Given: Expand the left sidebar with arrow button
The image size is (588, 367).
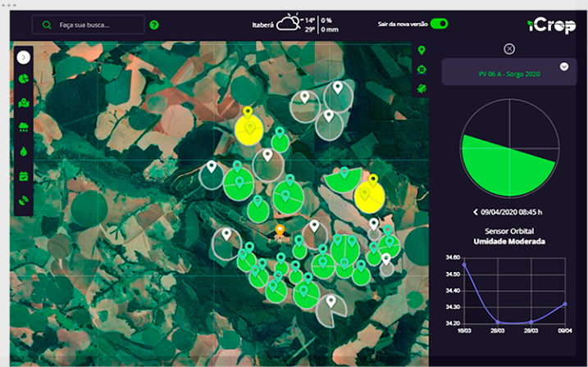Looking at the screenshot, I should point(24,57).
